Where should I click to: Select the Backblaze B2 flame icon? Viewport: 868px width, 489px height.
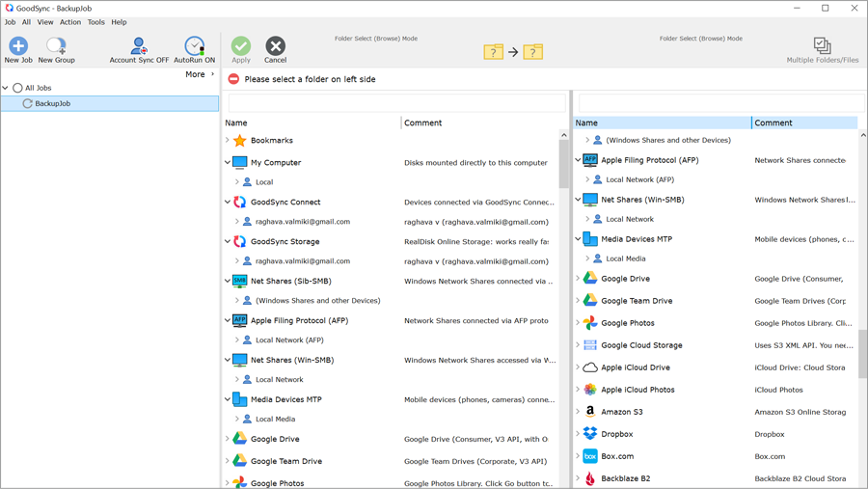click(590, 478)
